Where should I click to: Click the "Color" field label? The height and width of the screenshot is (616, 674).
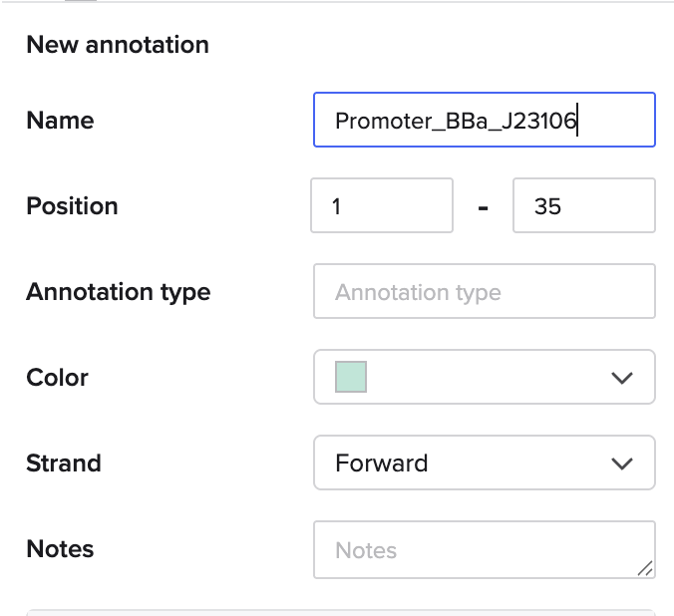point(57,378)
